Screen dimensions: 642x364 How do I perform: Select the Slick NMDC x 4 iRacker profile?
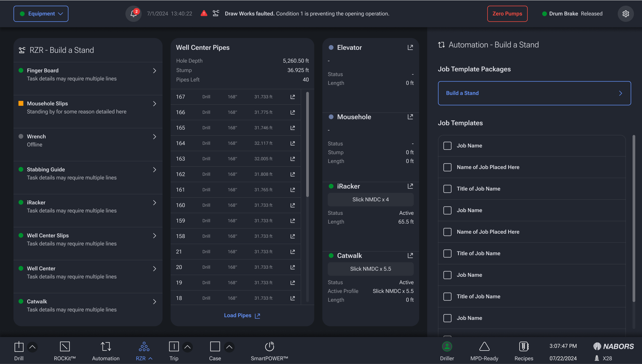point(371,200)
